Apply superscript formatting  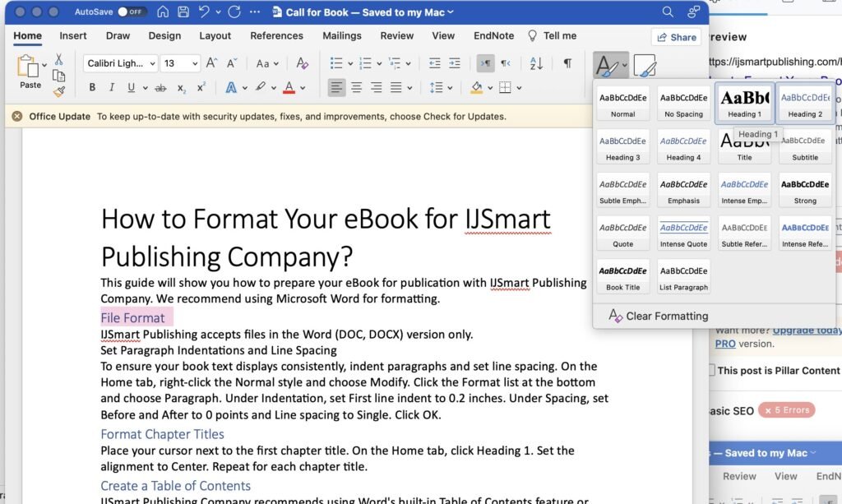pyautogui.click(x=201, y=87)
